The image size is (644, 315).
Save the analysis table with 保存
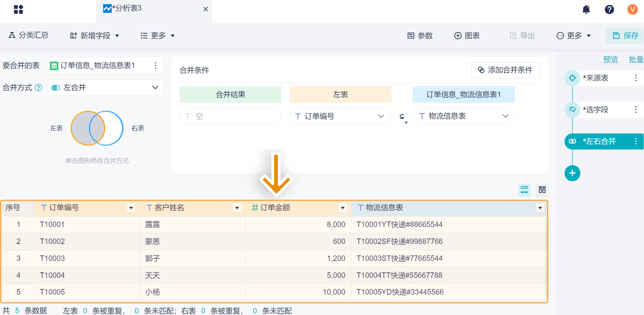pyautogui.click(x=625, y=36)
